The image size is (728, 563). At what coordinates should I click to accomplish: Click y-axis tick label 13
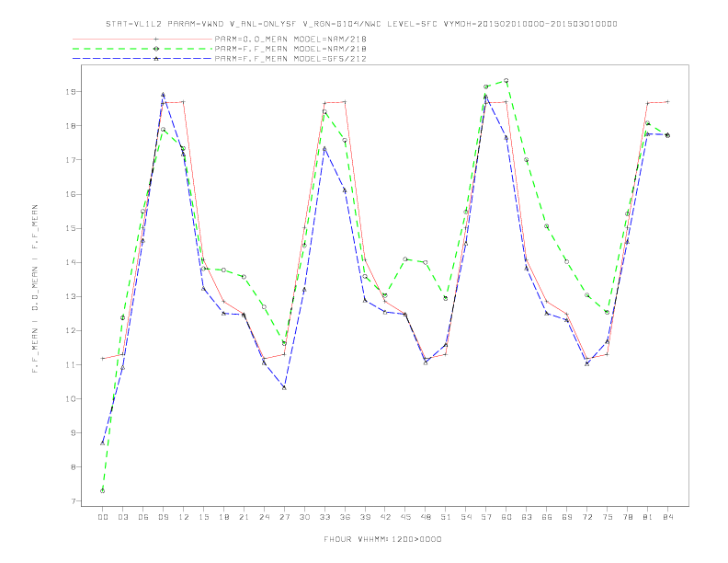click(x=71, y=296)
